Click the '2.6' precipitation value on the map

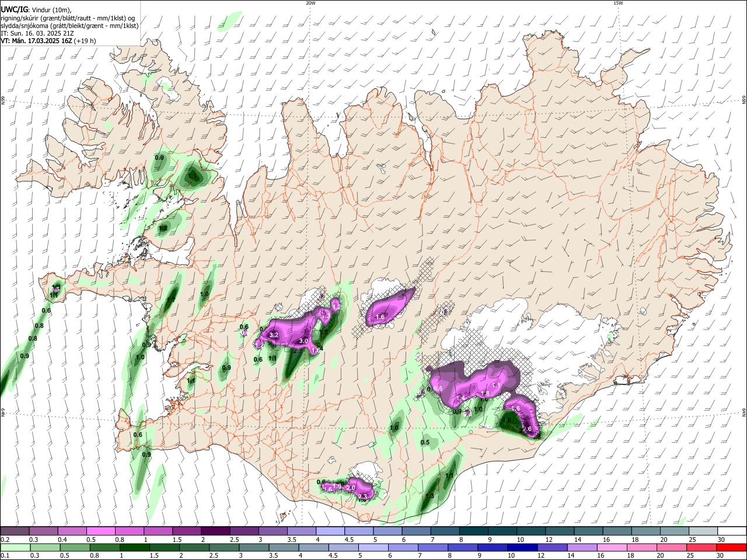527,429
